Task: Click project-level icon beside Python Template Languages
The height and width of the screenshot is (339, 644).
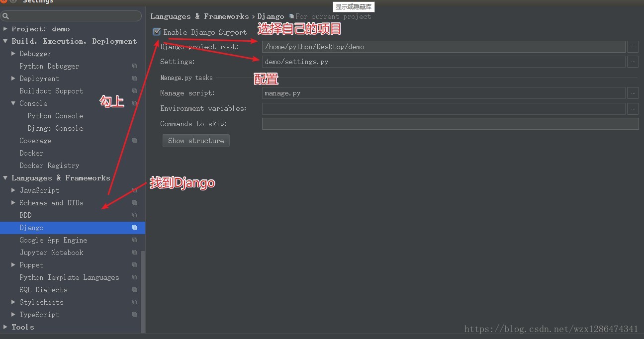Action: coord(134,277)
